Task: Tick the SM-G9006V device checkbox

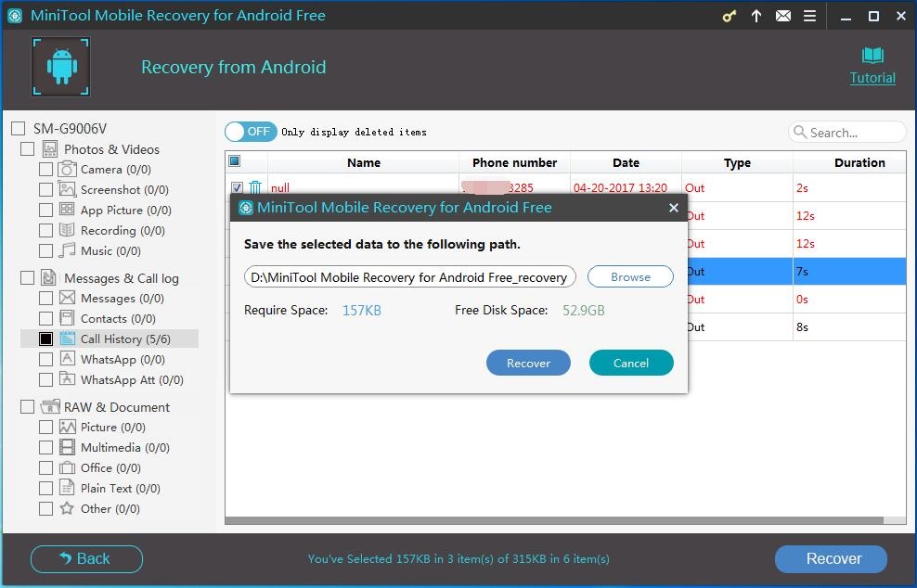Action: [x=18, y=129]
